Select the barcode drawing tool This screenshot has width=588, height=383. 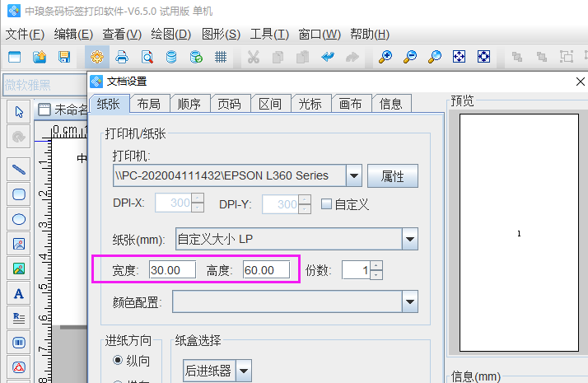click(19, 343)
